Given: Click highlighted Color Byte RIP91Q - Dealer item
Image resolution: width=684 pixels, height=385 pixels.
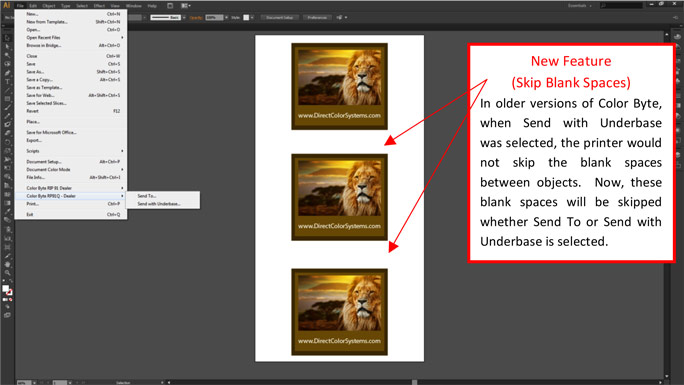Looking at the screenshot, I should pos(71,196).
